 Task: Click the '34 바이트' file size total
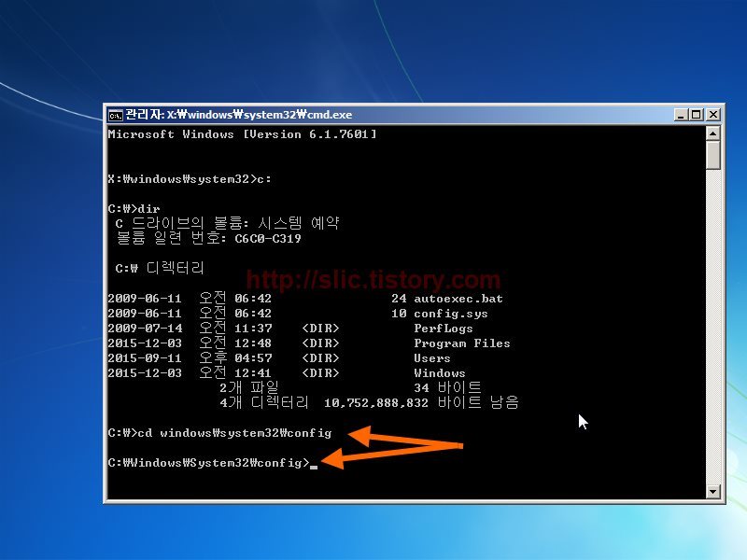[447, 387]
